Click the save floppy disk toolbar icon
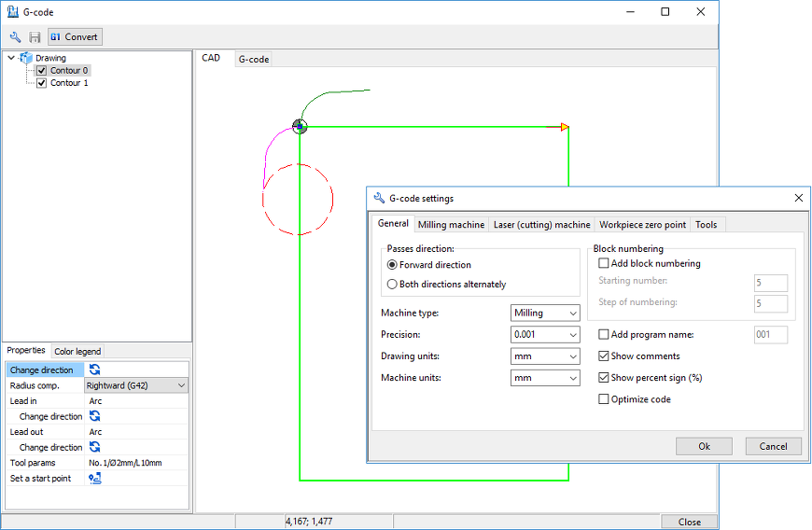 click(35, 36)
